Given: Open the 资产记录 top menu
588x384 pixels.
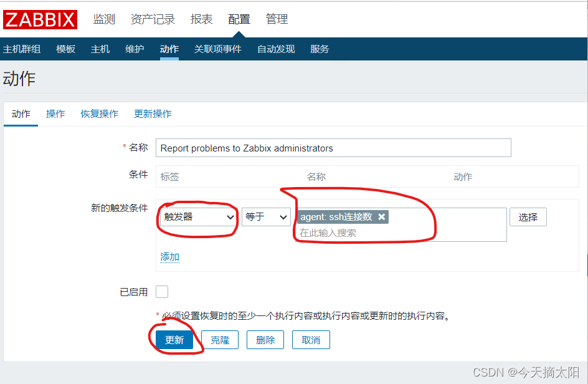Looking at the screenshot, I should 153,19.
